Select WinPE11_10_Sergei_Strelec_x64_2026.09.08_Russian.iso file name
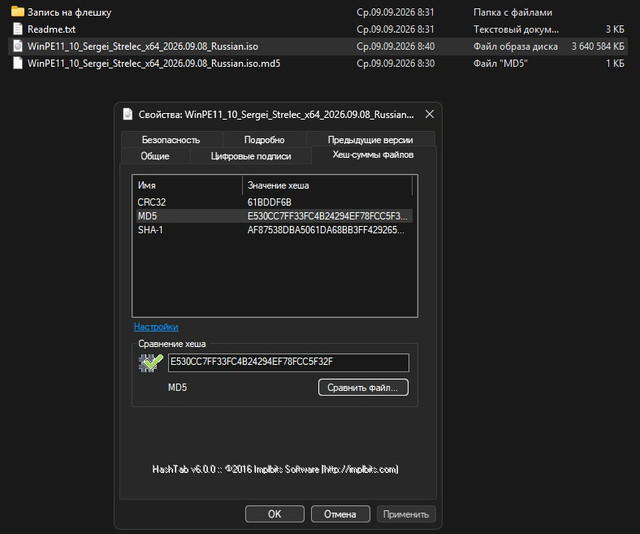Image resolution: width=640 pixels, height=534 pixels. [142, 47]
